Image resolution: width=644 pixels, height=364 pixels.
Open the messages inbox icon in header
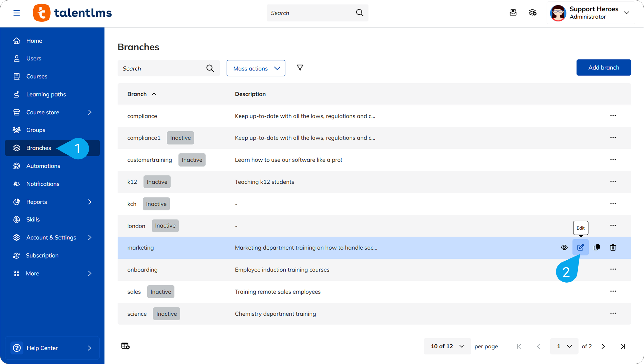click(513, 13)
